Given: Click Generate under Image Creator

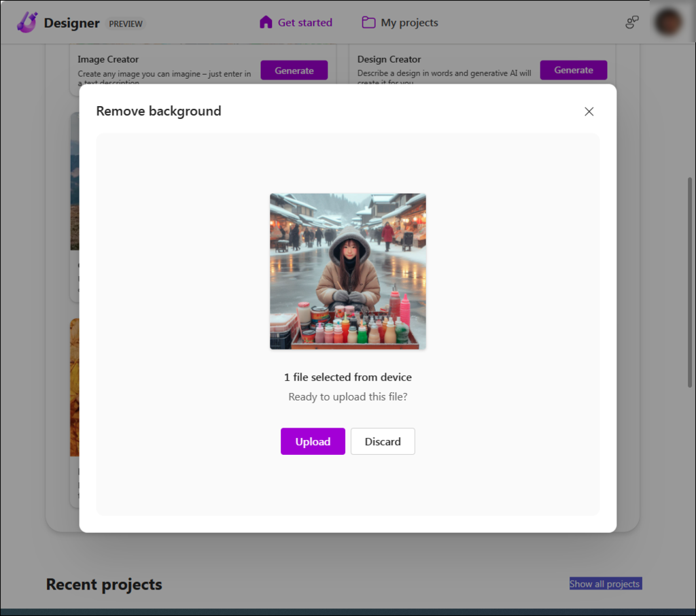Looking at the screenshot, I should [294, 70].
